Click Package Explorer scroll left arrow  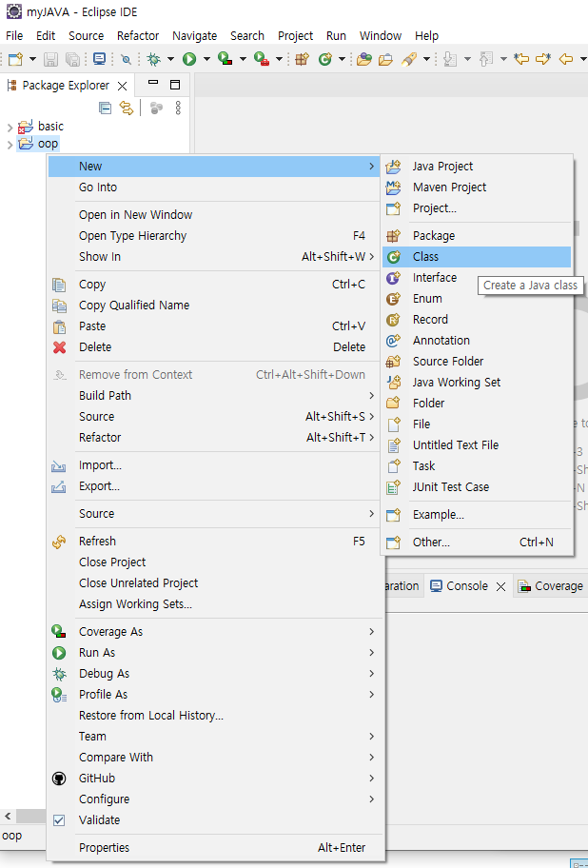pyautogui.click(x=8, y=816)
